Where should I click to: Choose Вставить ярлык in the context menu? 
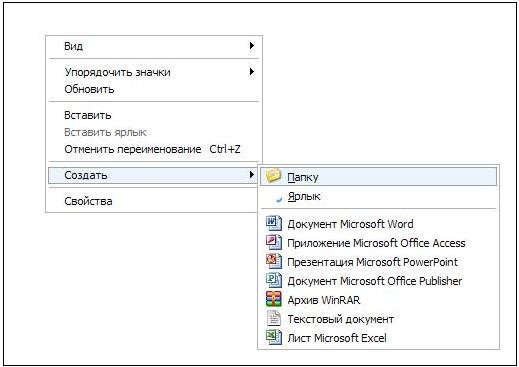coord(154,132)
